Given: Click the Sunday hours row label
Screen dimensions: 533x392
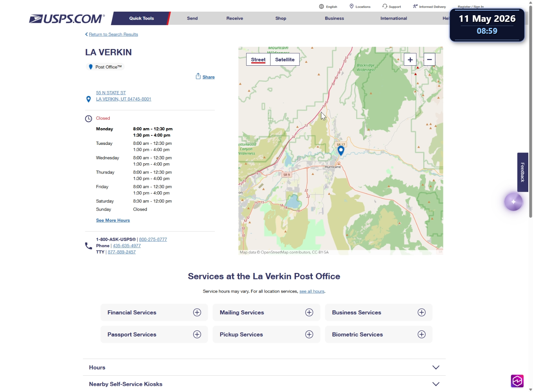Looking at the screenshot, I should click(x=103, y=209).
